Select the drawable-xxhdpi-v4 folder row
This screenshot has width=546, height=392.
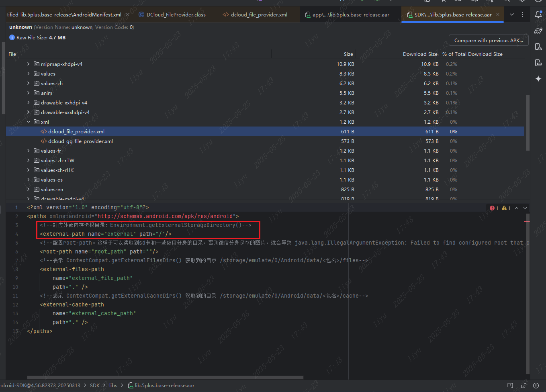point(265,103)
